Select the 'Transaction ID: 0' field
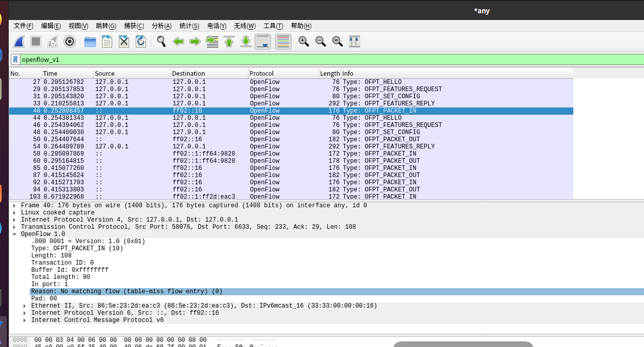 pyautogui.click(x=63, y=263)
